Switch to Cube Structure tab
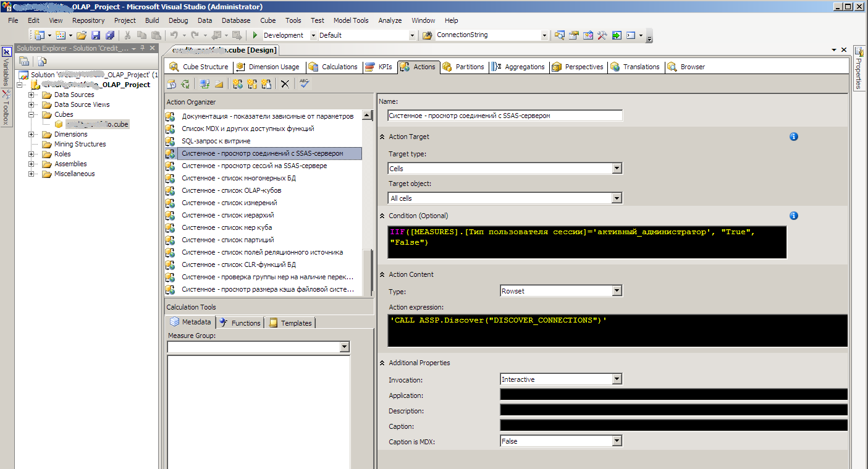The image size is (868, 469). [199, 67]
